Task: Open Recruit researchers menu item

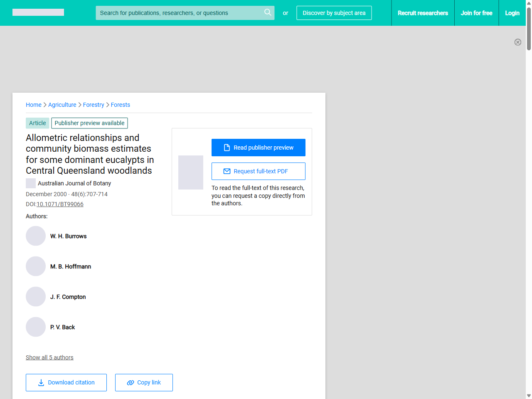Action: click(423, 13)
